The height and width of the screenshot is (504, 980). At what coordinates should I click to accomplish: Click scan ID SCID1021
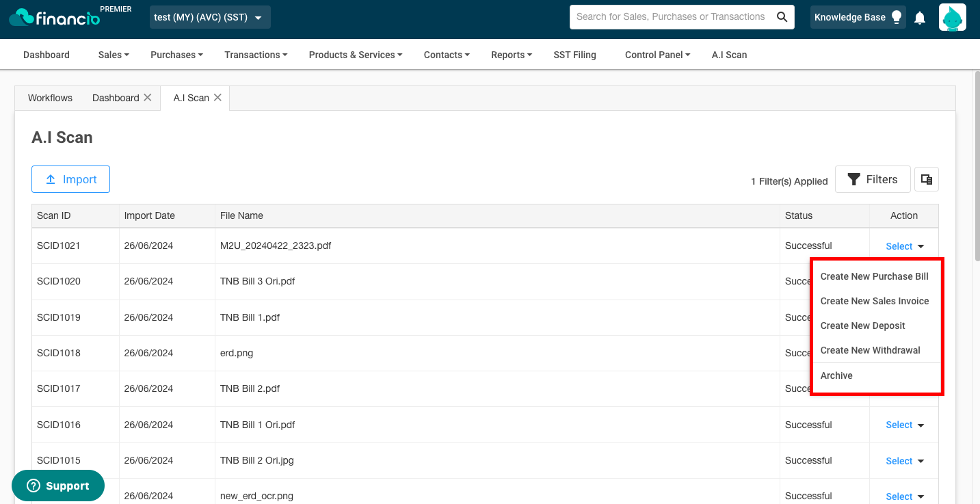pos(59,246)
